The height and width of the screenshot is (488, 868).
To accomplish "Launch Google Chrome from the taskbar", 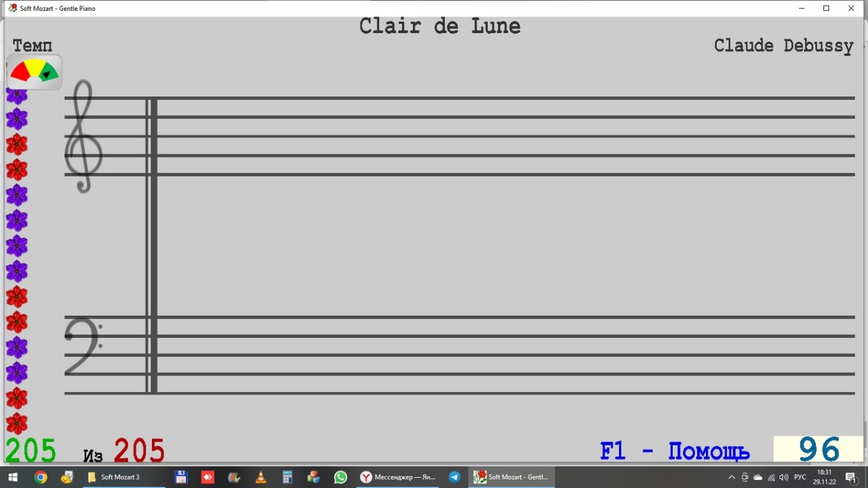I will [41, 477].
